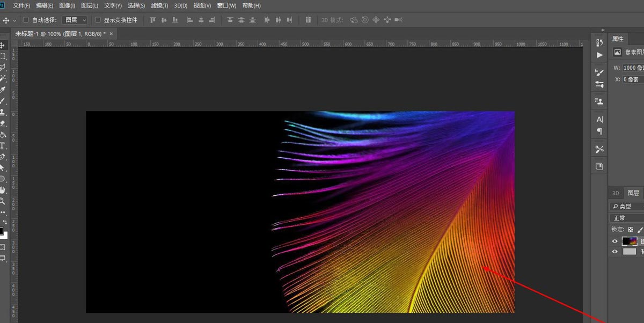Open the Actions panel play icon
Image resolution: width=644 pixels, height=323 pixels.
[x=599, y=55]
